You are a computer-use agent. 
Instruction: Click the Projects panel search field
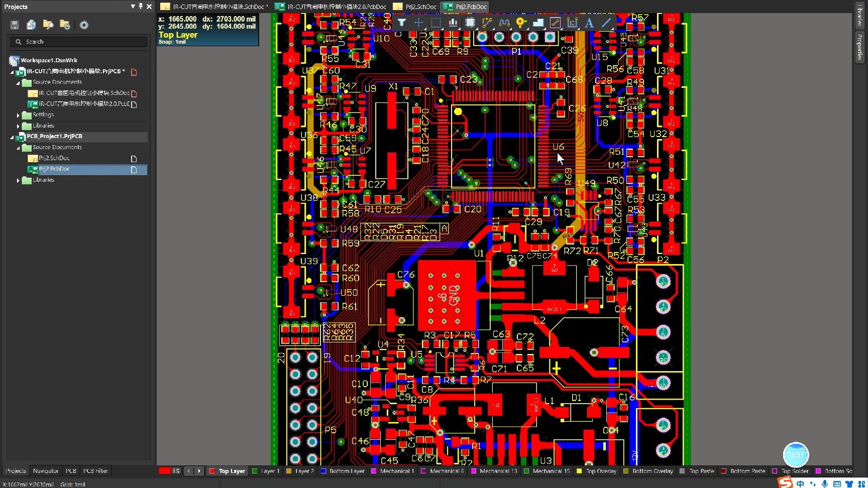click(x=79, y=42)
